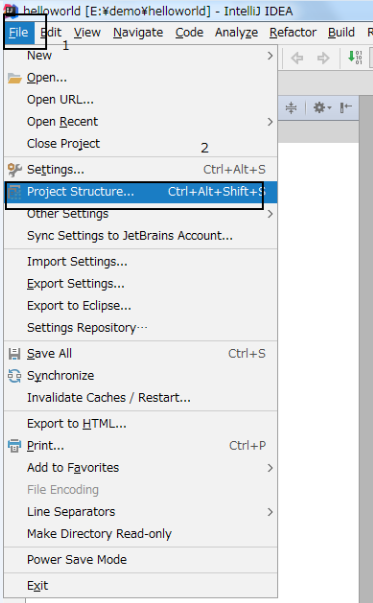Expand the Open Recent submenu
Image resolution: width=373 pixels, height=603 pixels.
141,122
